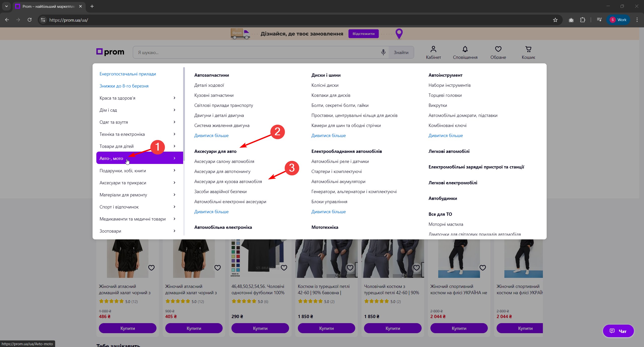Expand the Техніка та електроніка category

coord(174,134)
